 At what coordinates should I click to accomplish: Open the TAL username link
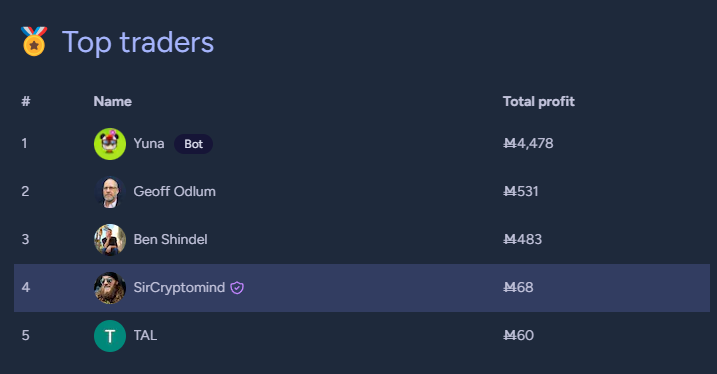(145, 336)
